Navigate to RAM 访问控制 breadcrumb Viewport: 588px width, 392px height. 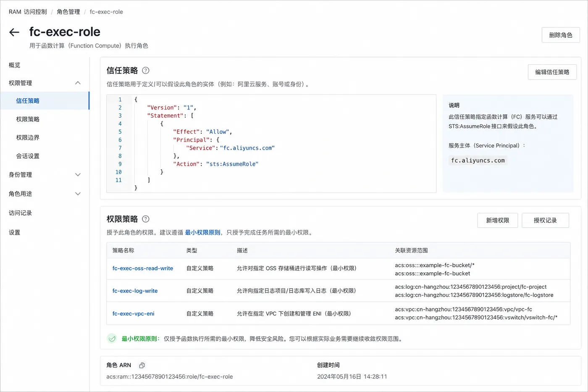(x=28, y=12)
